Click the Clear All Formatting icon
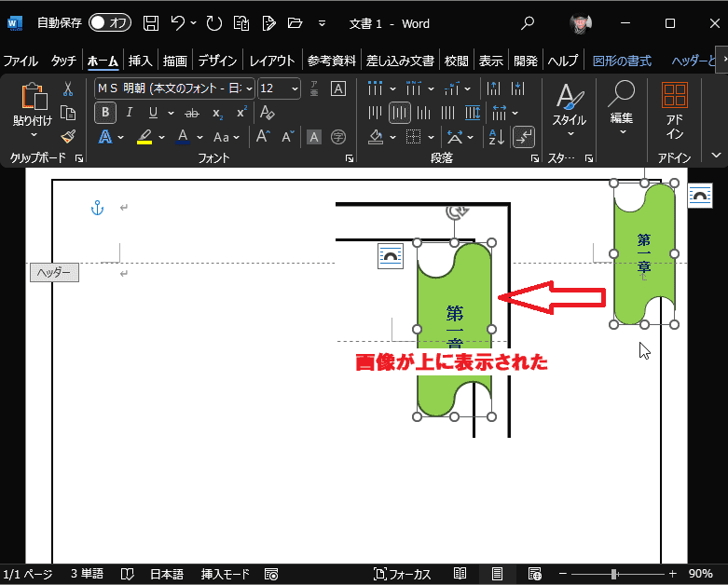 coord(267,113)
